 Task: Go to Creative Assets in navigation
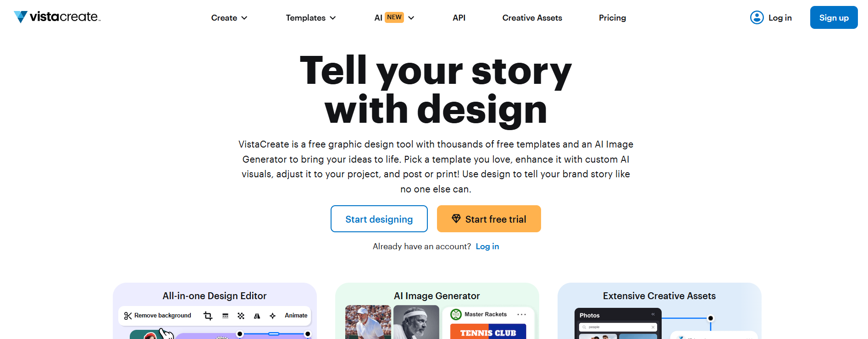tap(532, 18)
